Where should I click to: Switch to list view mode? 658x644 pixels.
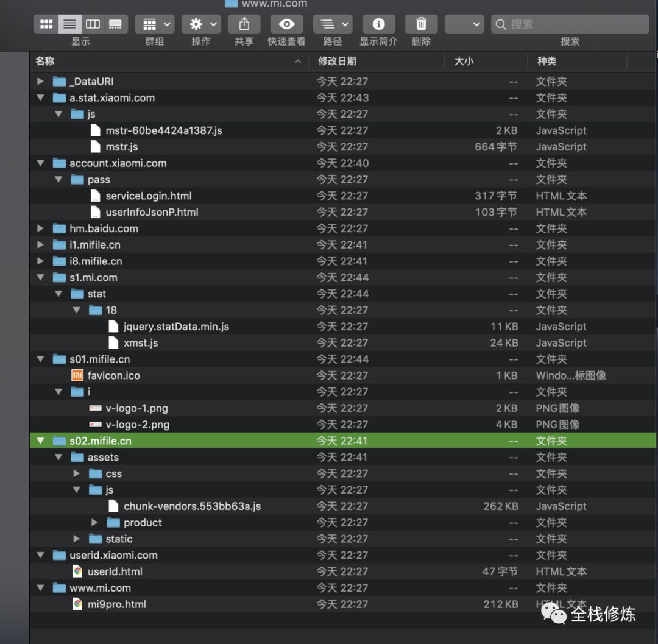tap(69, 24)
